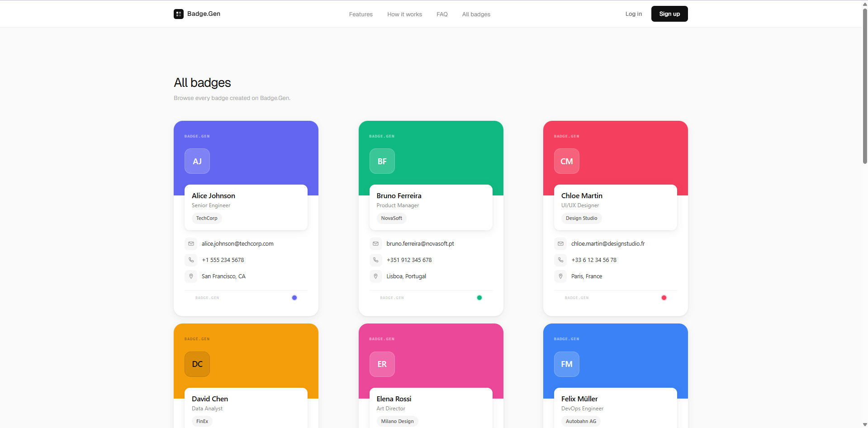Go to the FAQ nav item
868x428 pixels.
coord(442,14)
